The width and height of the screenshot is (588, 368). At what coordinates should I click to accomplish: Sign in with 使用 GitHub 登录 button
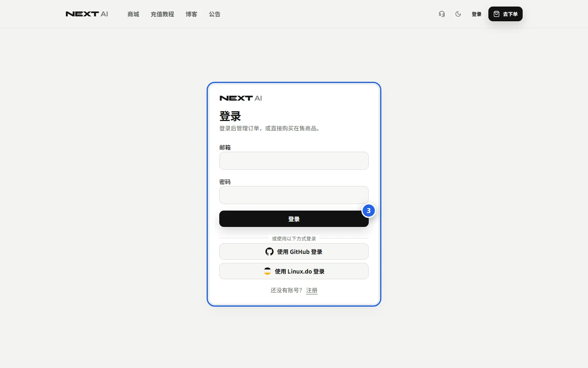pos(294,251)
